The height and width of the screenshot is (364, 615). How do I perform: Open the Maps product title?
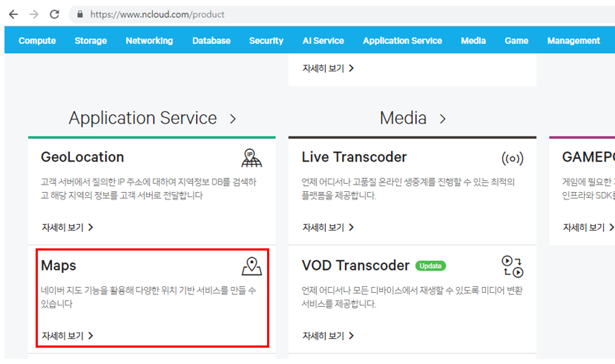click(x=59, y=265)
